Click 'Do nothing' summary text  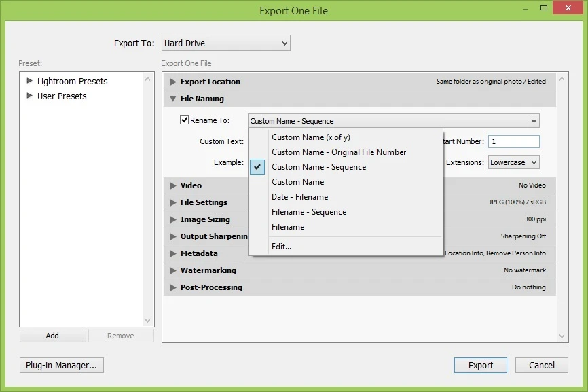pos(529,287)
